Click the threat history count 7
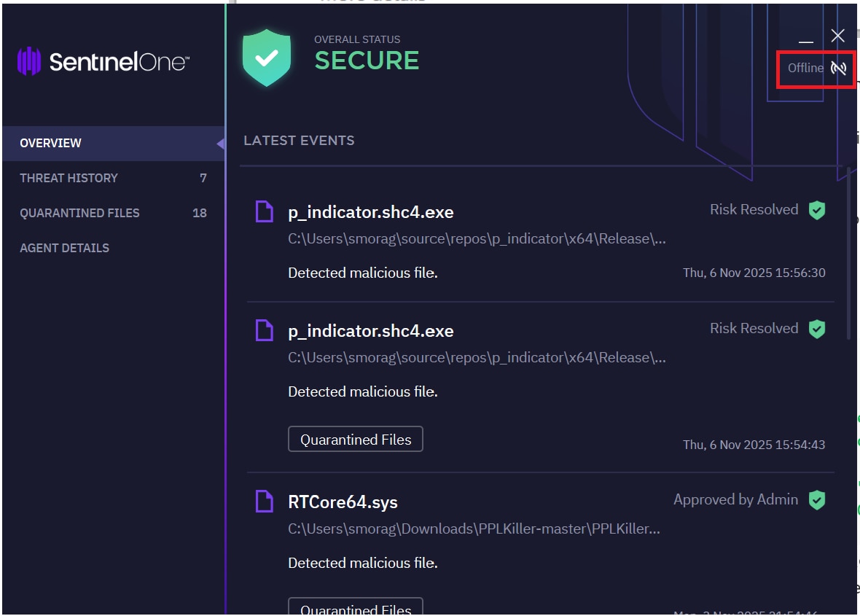This screenshot has height=616, width=860. 203,179
